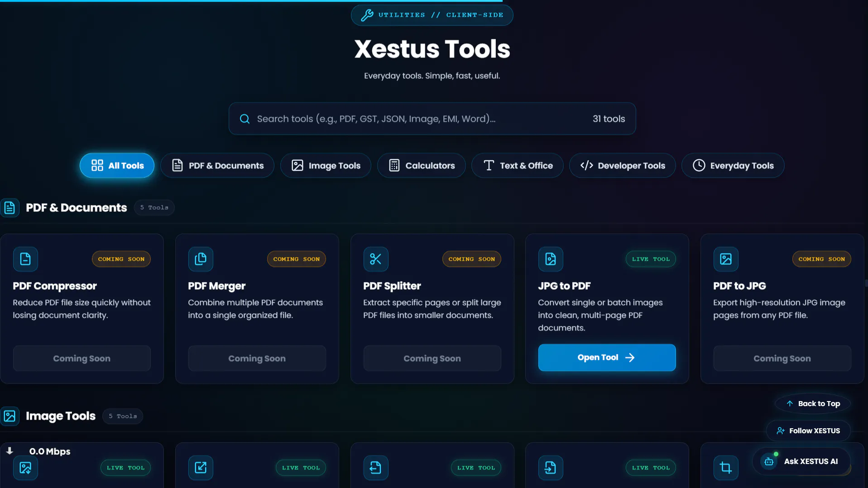
Task: Click the PDF to JPG image icon
Action: [726, 259]
